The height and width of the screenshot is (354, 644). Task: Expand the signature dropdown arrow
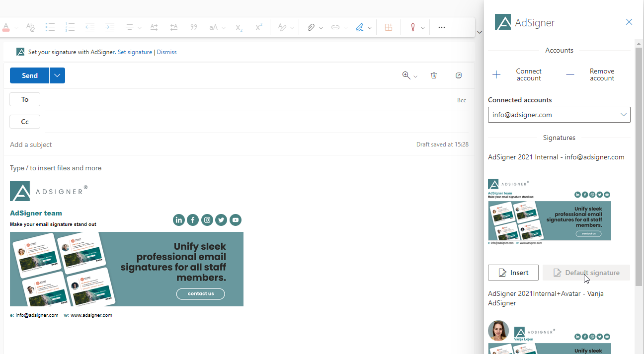pyautogui.click(x=370, y=28)
